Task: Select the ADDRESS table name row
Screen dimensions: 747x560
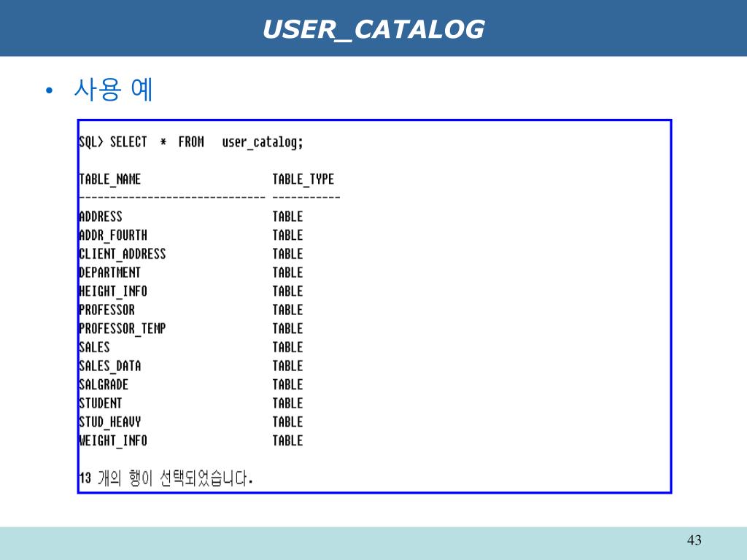Action: (101, 217)
